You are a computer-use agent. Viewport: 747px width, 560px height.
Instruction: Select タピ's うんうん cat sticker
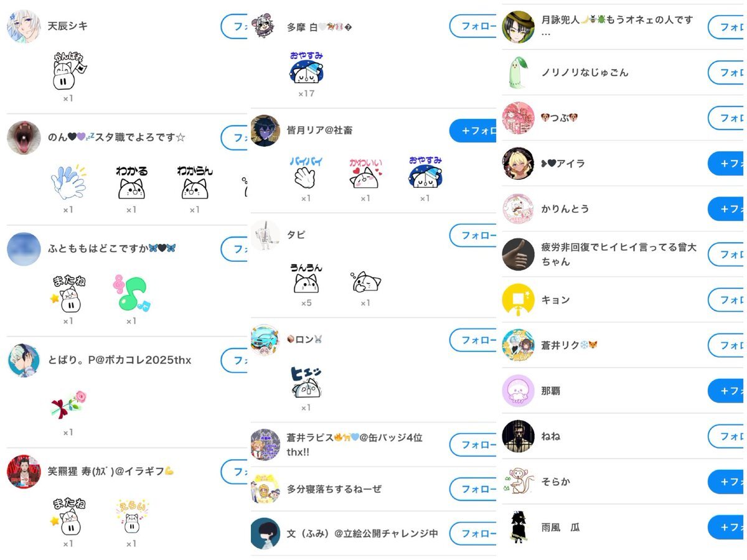click(x=306, y=278)
